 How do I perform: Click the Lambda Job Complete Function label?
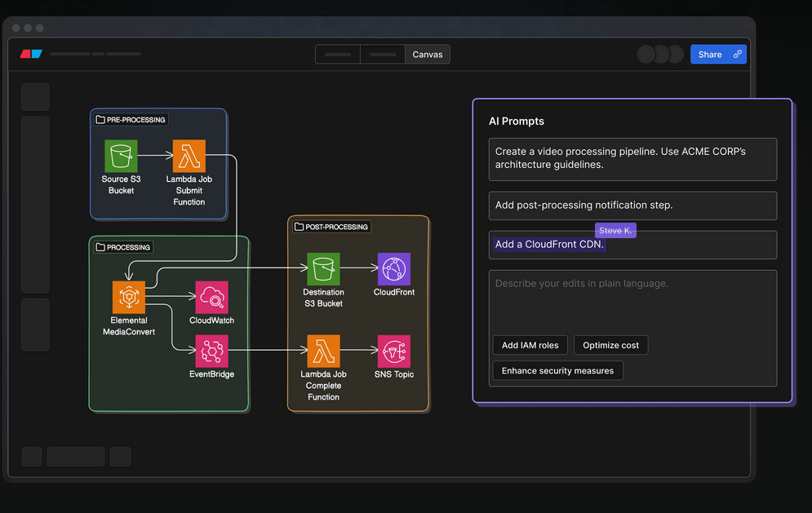pyautogui.click(x=324, y=386)
